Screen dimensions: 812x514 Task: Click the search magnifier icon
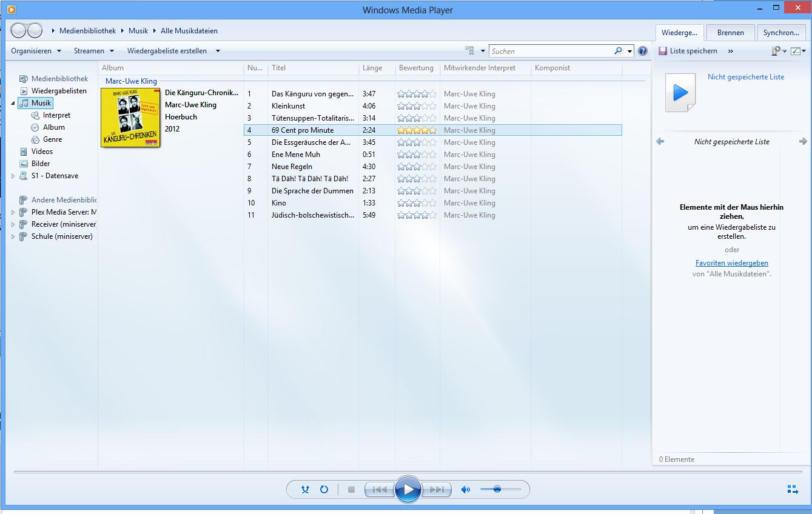pyautogui.click(x=618, y=51)
